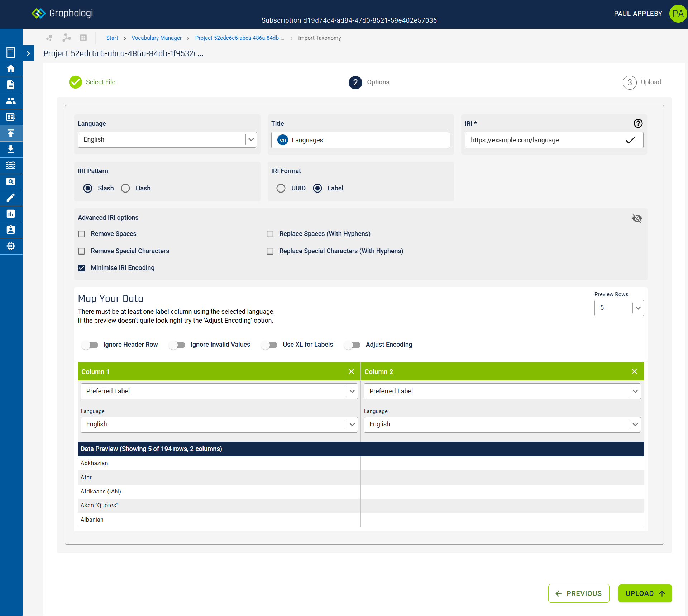Open the news/list layout icon in sidebar
Image resolution: width=688 pixels, height=616 pixels.
pyautogui.click(x=11, y=117)
